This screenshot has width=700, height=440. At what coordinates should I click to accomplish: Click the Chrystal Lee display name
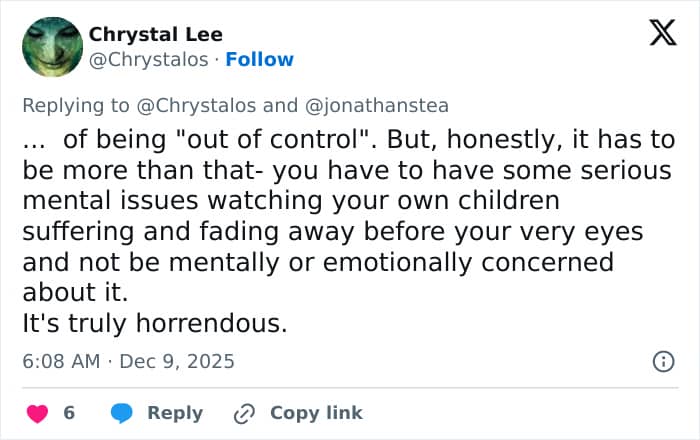(x=155, y=35)
